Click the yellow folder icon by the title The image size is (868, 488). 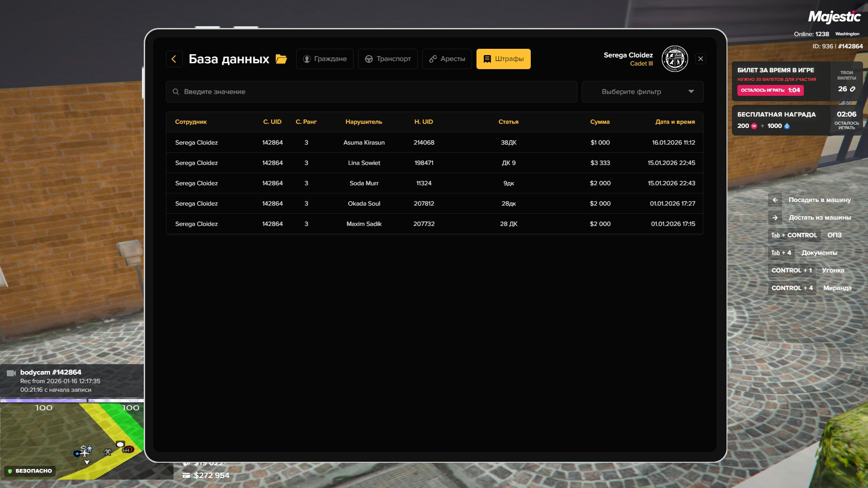pos(281,59)
